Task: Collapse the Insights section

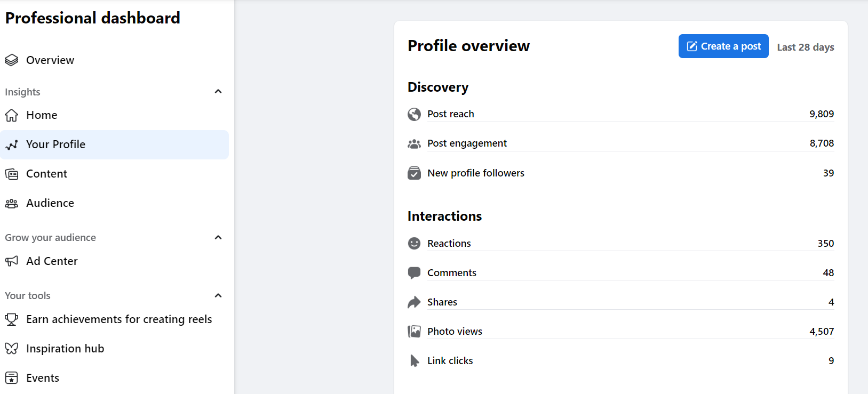Action: [218, 92]
